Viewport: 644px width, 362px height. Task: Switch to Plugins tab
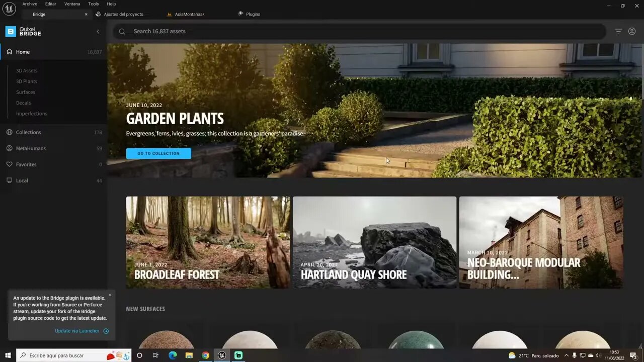[x=253, y=14]
